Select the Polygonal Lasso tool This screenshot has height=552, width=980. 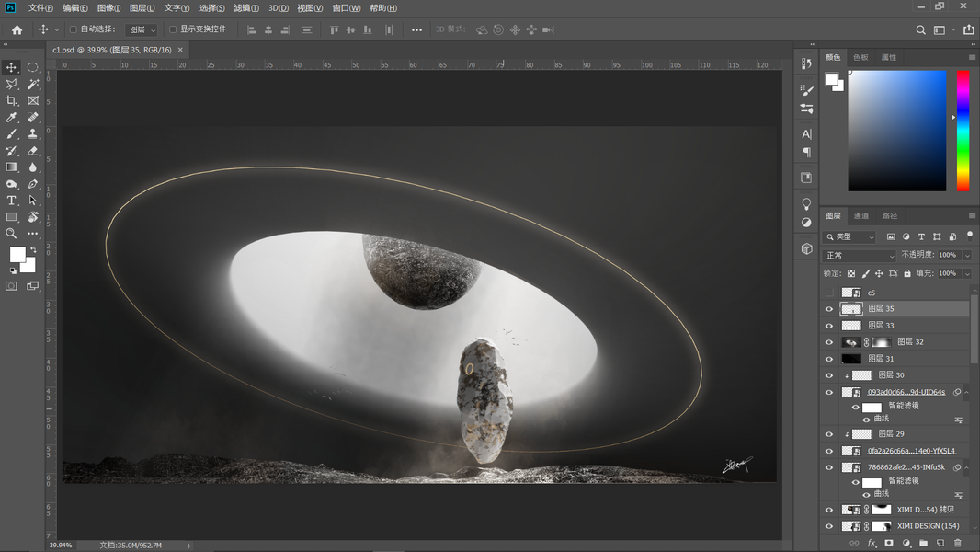click(x=11, y=84)
